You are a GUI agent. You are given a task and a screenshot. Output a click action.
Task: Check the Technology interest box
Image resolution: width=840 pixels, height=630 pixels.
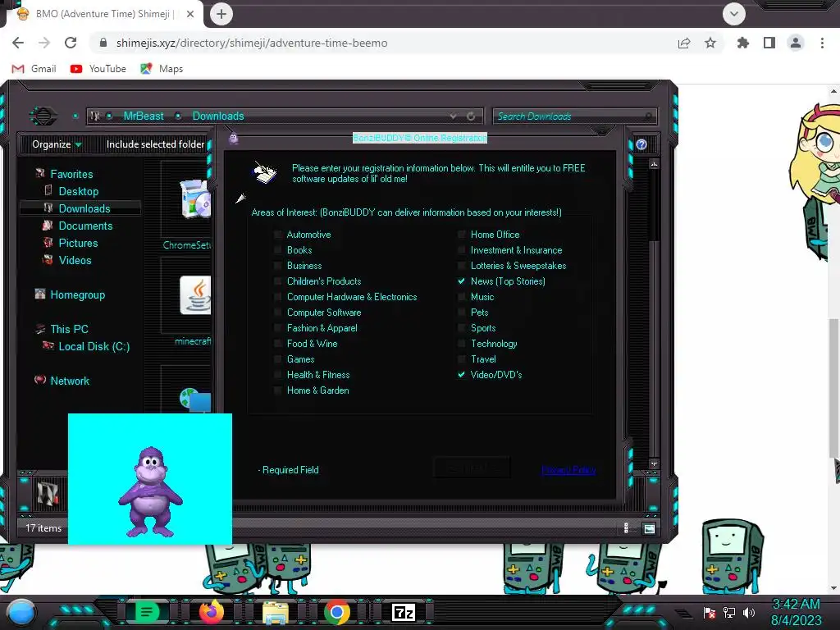461,344
